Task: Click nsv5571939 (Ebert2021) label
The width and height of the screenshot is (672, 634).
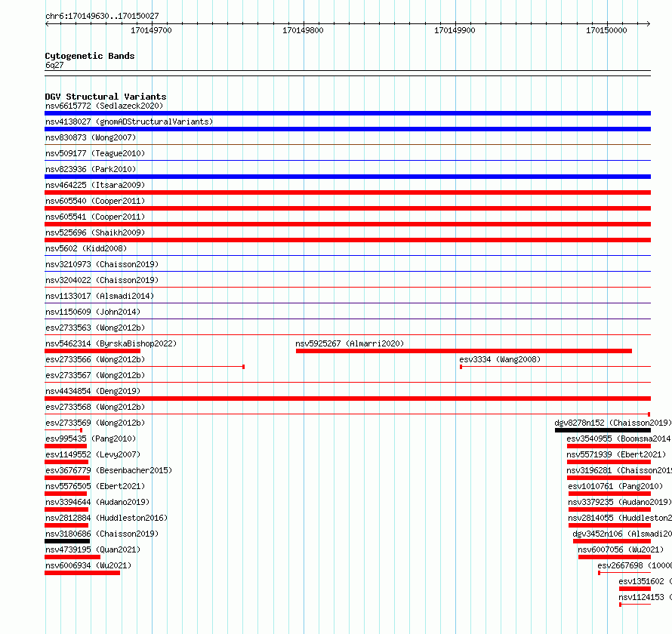Action: coord(616,454)
